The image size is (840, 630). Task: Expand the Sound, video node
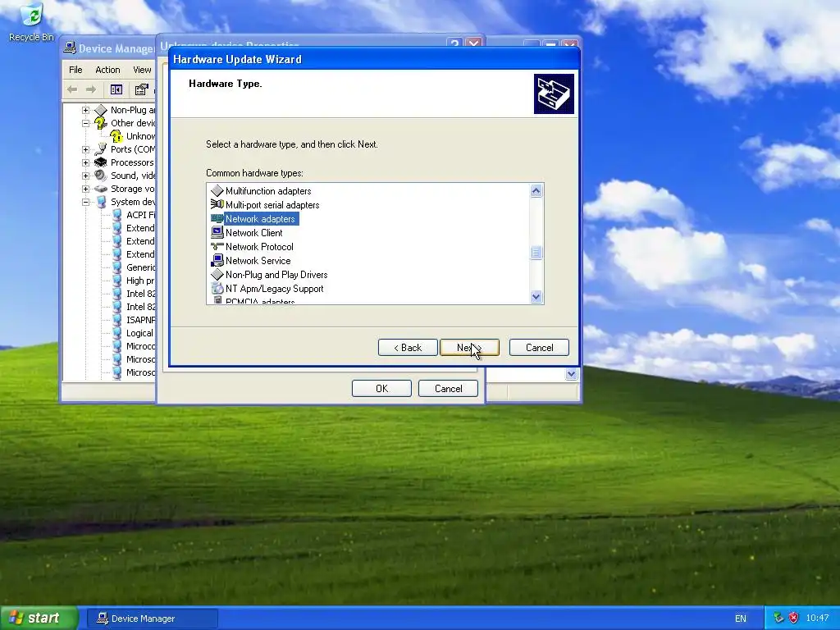coord(85,176)
